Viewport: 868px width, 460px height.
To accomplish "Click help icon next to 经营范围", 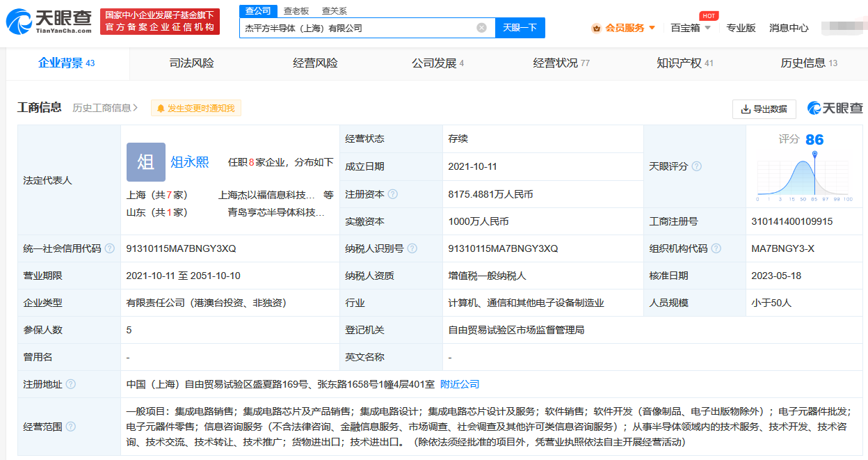I will pyautogui.click(x=70, y=427).
